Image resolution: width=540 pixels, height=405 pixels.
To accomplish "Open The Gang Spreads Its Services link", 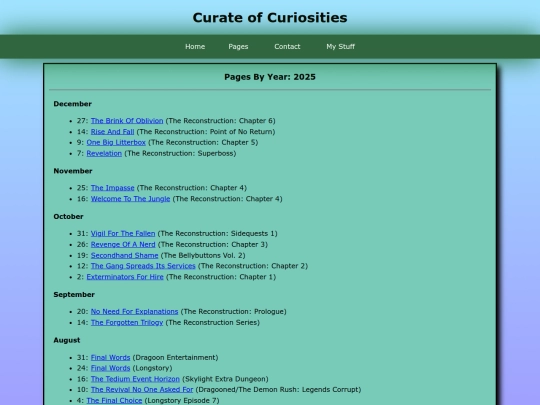I will click(143, 266).
